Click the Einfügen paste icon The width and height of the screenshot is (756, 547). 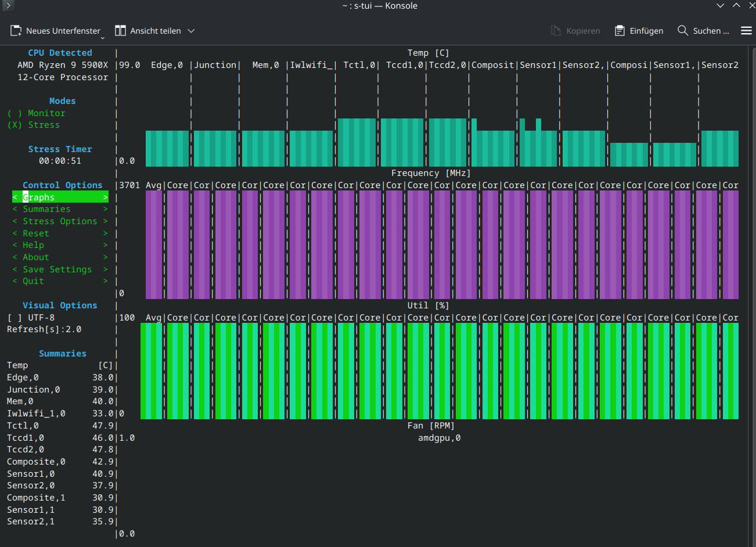(x=620, y=31)
